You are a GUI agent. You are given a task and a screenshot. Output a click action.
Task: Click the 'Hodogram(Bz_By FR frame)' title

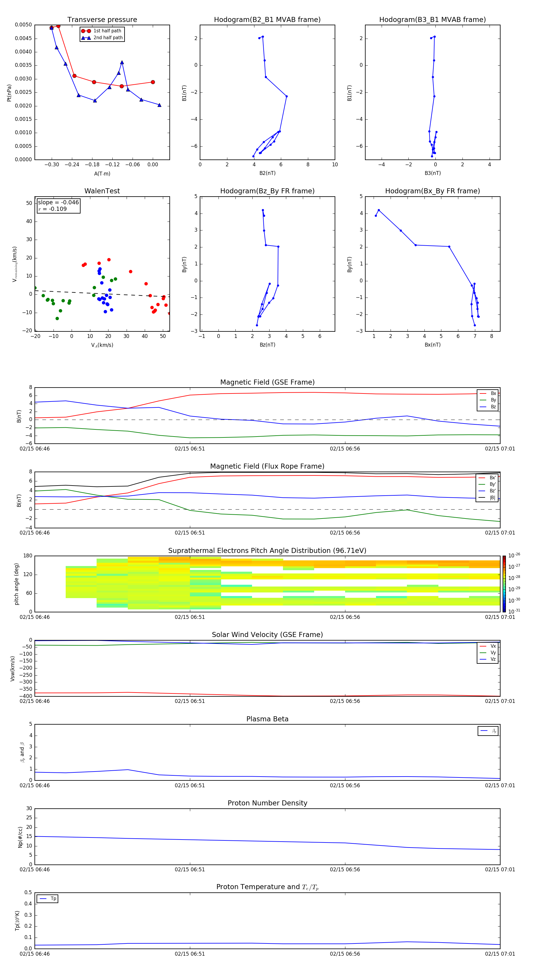(267, 191)
